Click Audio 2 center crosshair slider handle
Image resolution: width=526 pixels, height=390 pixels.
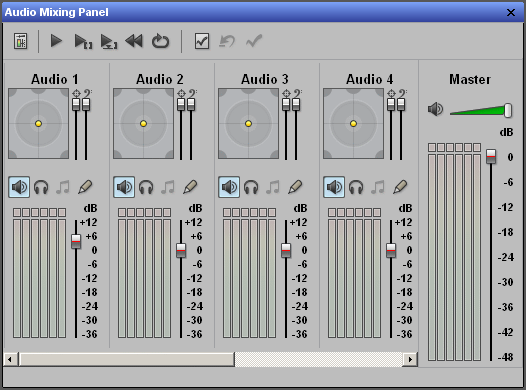(x=181, y=105)
